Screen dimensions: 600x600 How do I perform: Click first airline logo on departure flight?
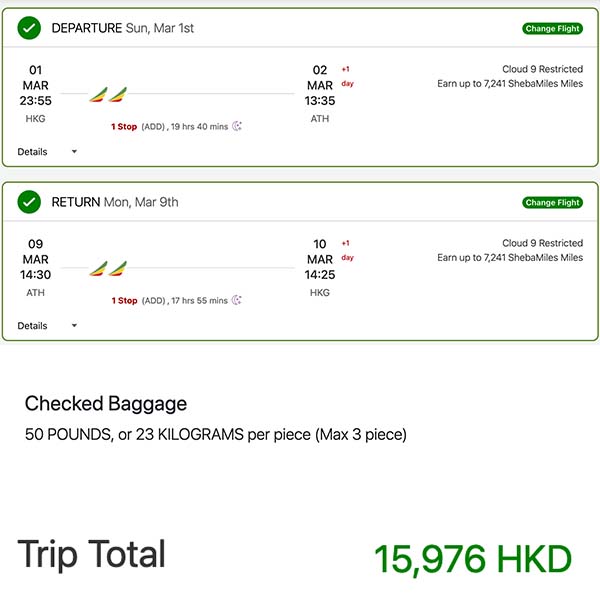tap(98, 95)
